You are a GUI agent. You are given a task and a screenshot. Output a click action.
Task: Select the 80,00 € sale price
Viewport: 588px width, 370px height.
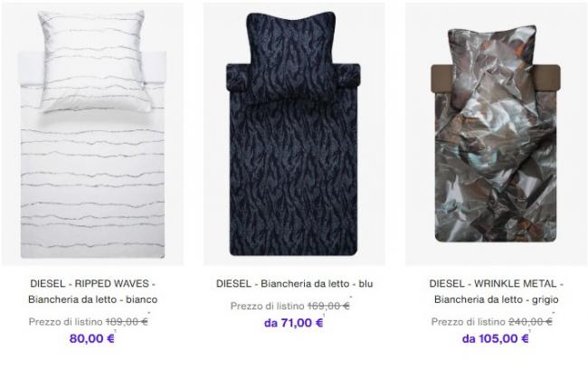point(92,338)
